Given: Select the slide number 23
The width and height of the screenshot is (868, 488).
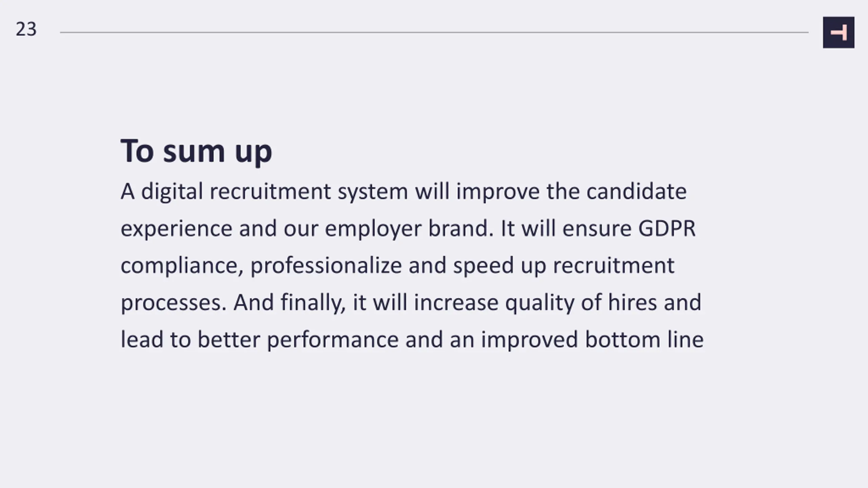Looking at the screenshot, I should click(x=26, y=29).
